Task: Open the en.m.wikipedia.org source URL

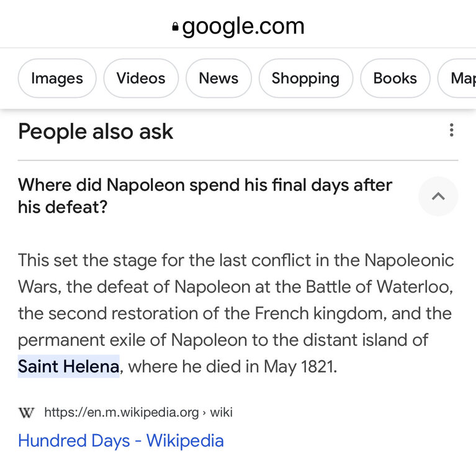Action: 122,412
